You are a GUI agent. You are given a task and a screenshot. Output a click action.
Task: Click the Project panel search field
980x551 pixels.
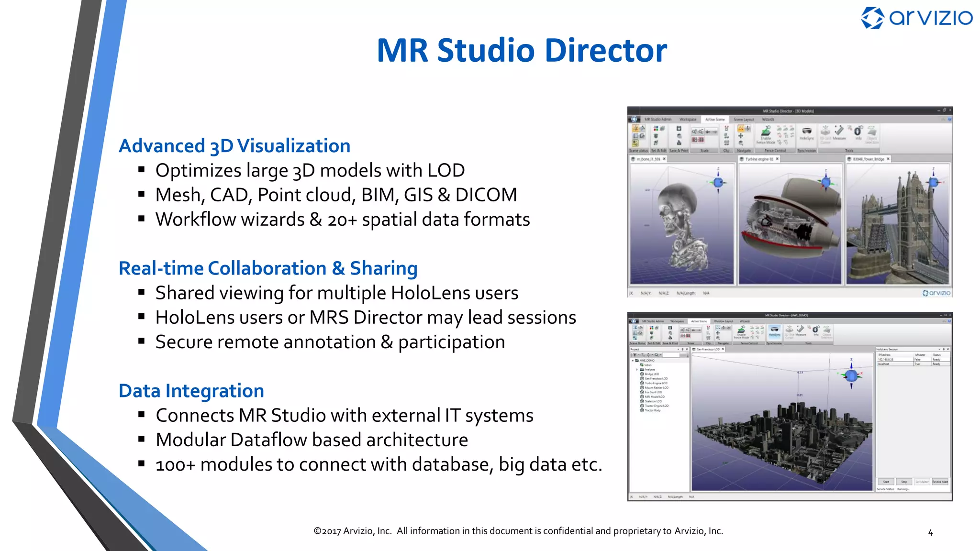point(671,355)
